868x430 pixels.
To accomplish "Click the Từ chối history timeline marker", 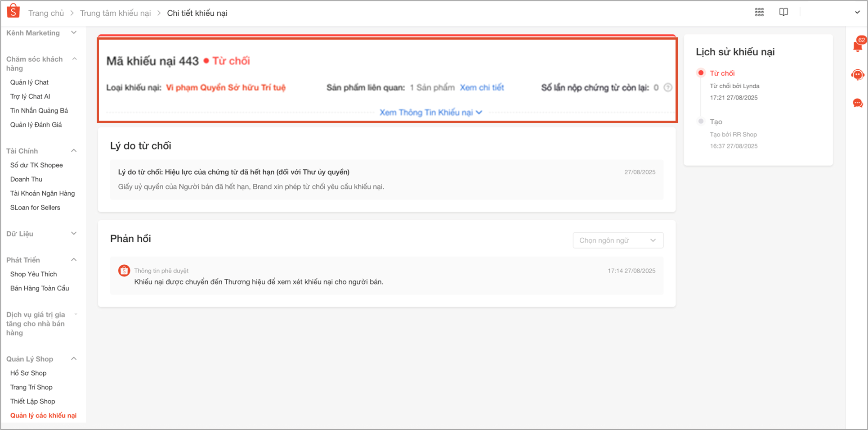I will 701,73.
